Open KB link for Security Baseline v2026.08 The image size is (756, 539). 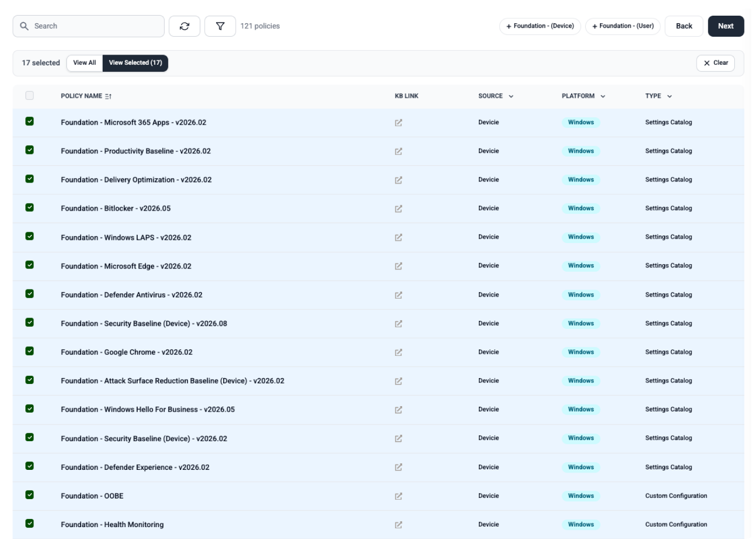(x=398, y=324)
